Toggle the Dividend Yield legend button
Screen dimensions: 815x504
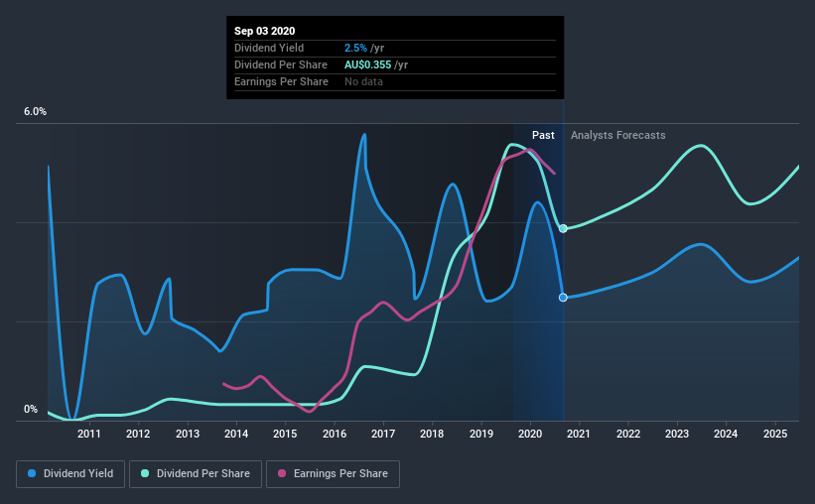click(x=70, y=474)
